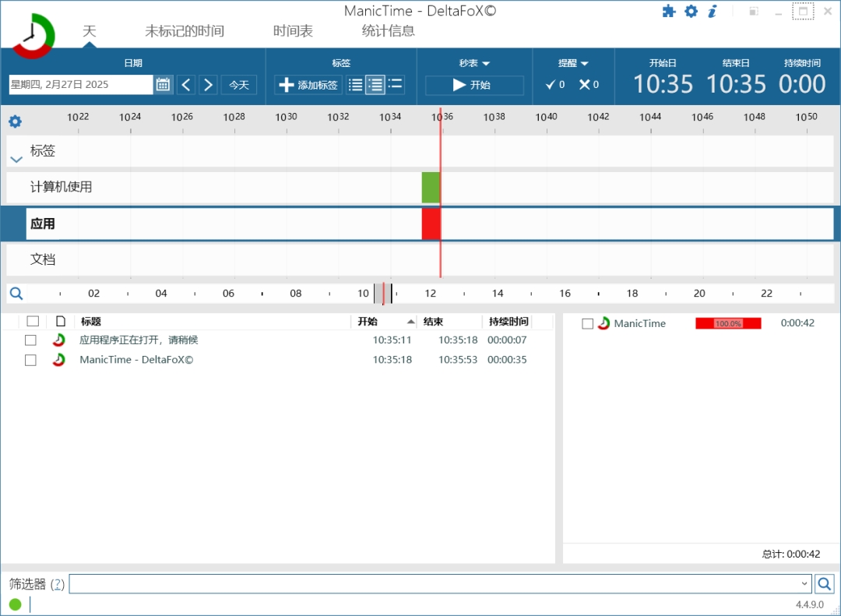Go to next day arrow

tap(208, 85)
